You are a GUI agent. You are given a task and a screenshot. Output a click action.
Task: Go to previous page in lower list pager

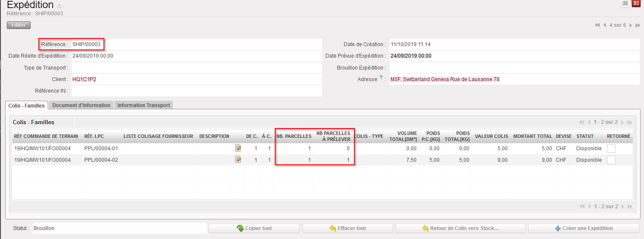click(x=590, y=206)
